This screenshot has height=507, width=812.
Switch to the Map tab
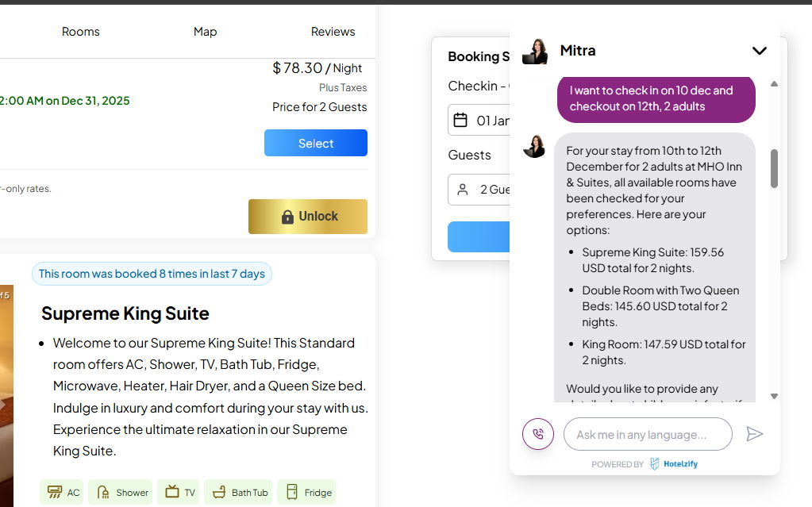[205, 32]
